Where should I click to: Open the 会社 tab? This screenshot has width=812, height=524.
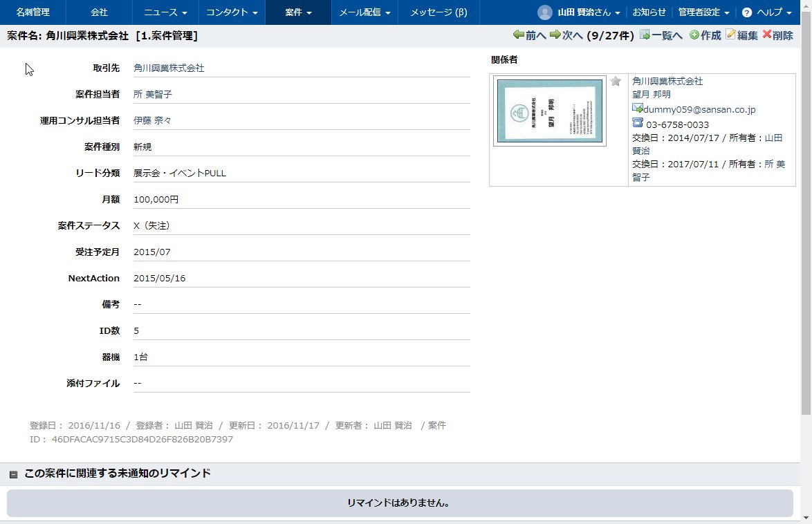coord(100,12)
